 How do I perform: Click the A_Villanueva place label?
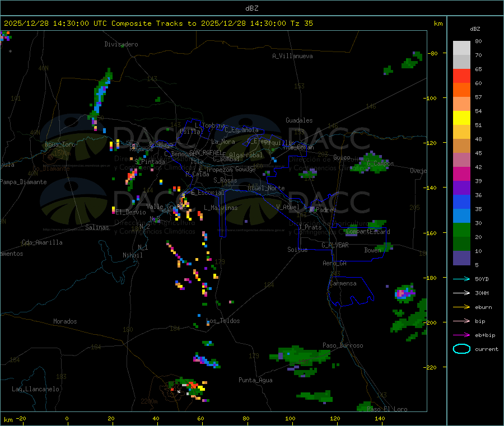pos(292,56)
